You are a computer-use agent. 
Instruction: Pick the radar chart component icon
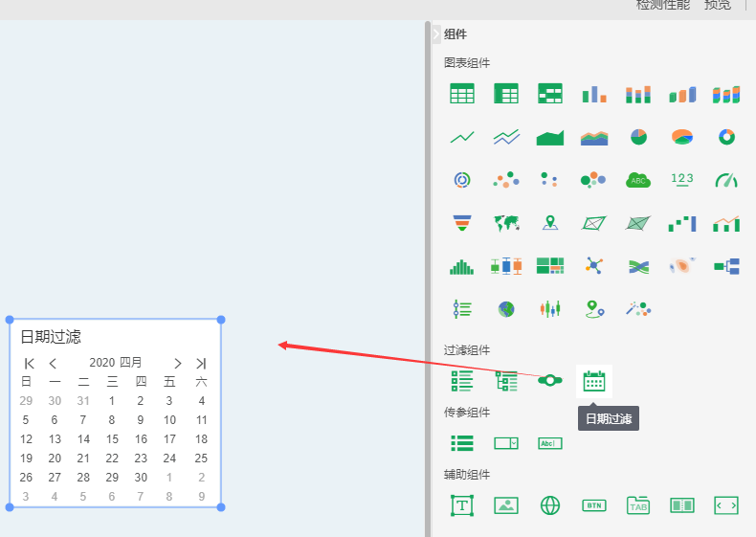pyautogui.click(x=594, y=223)
